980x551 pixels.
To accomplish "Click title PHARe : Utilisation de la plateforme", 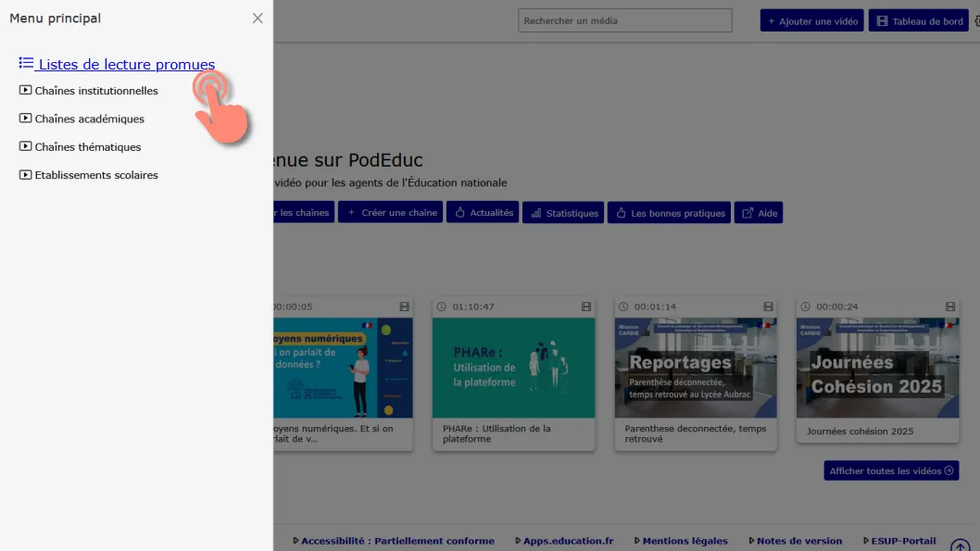I will point(496,433).
